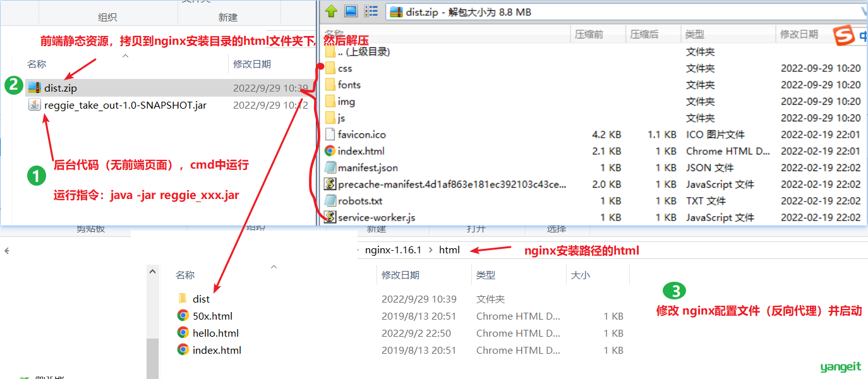Sort upper folder by 修改日期 column

pyautogui.click(x=252, y=64)
